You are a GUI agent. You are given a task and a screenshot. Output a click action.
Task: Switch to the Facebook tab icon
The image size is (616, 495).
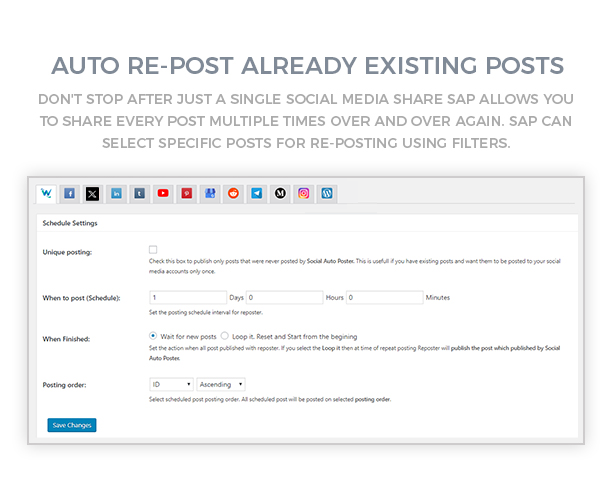[x=70, y=194]
